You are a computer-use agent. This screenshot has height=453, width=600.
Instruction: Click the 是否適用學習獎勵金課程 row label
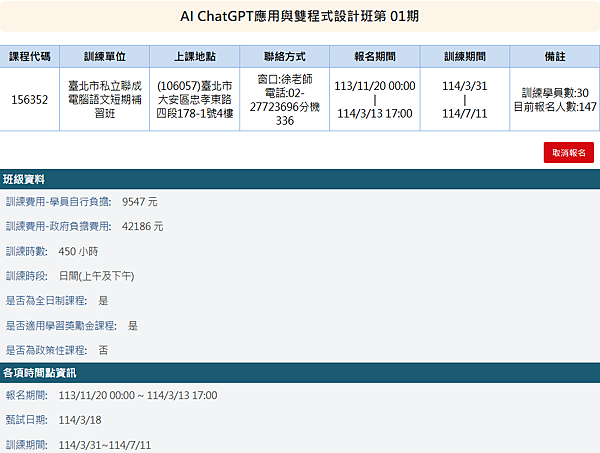point(61,326)
